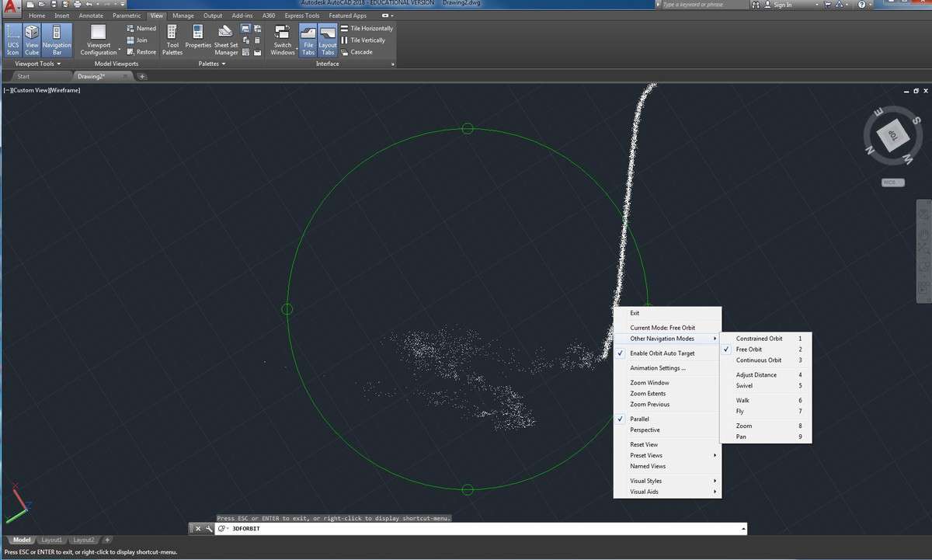932x560 pixels.
Task: Expand the Visual Styles submenu
Action: point(646,481)
